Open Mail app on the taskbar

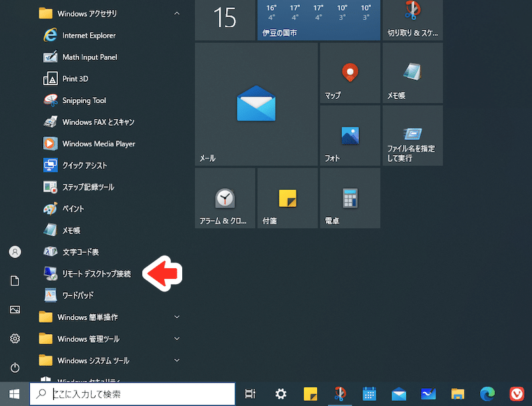[399, 394]
